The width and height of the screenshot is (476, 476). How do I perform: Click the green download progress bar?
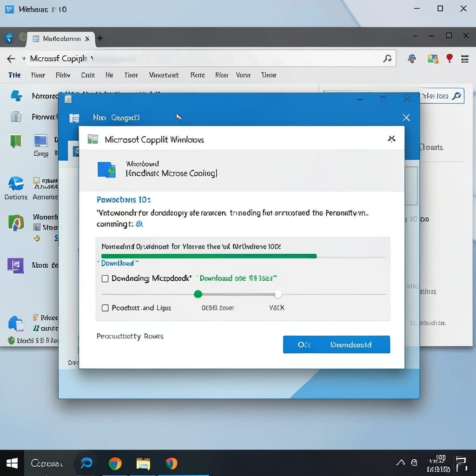click(209, 256)
